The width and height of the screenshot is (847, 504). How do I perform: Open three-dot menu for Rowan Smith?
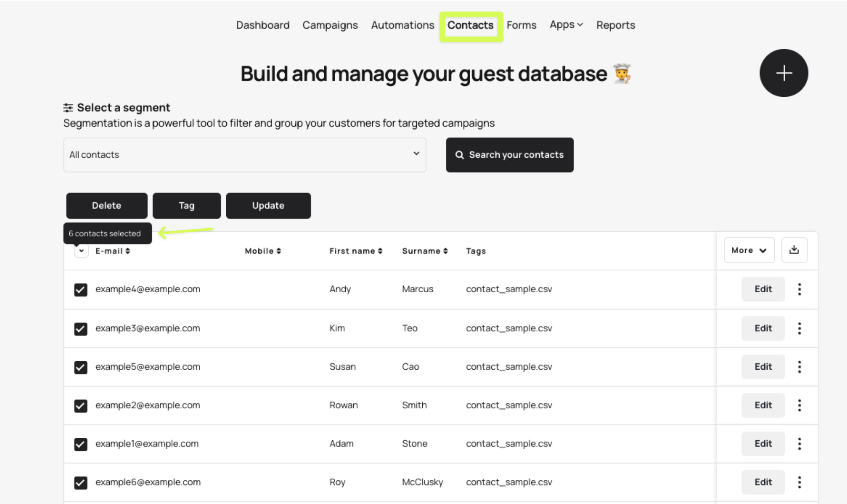tap(799, 405)
